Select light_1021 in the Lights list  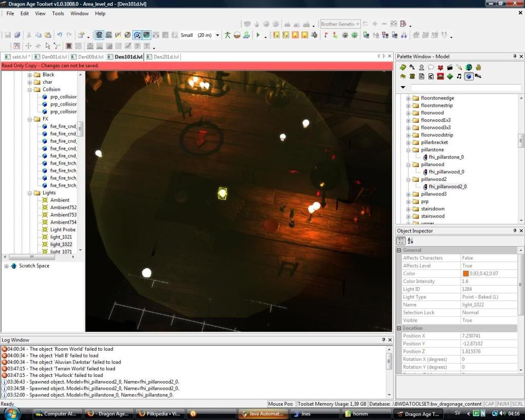[x=61, y=237]
